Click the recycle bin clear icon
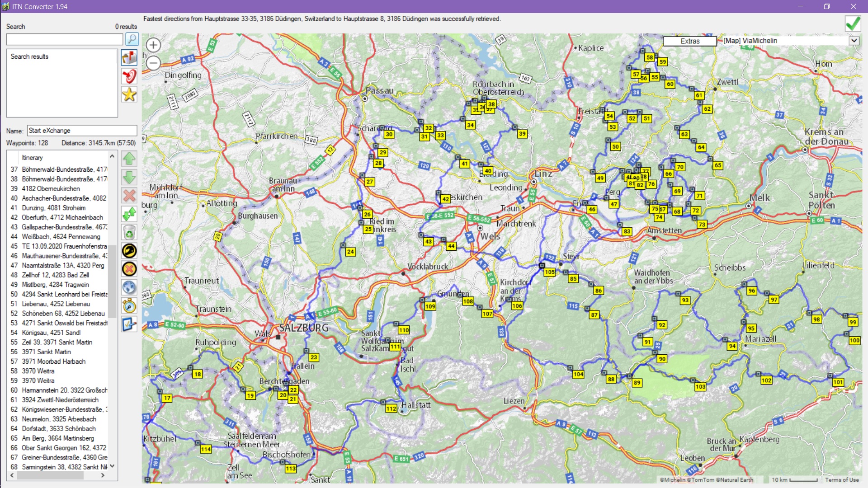 (129, 232)
